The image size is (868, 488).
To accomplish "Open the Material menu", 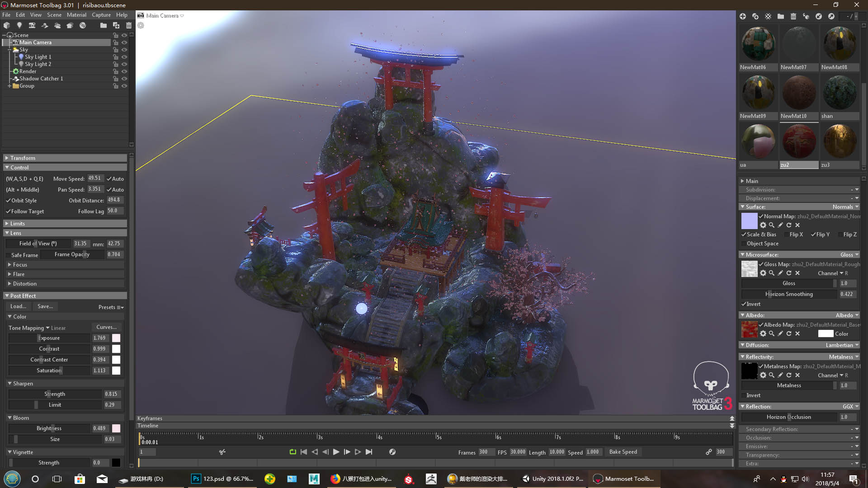I will 76,15.
